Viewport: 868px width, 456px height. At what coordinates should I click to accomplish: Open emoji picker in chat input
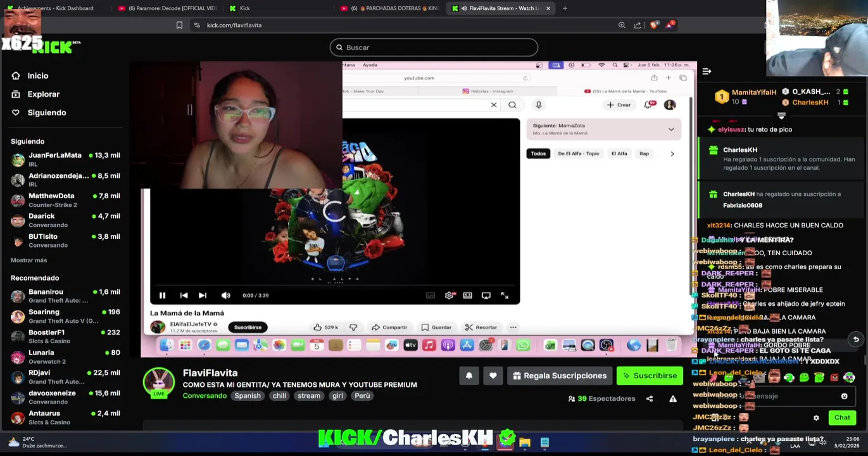(x=844, y=396)
